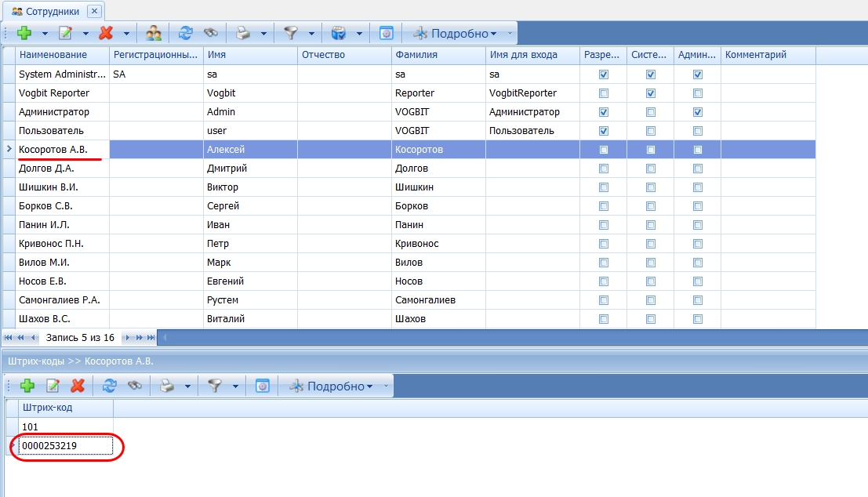This screenshot has height=497, width=868.
Task: Open the user groups icon in top toolbar
Action: [x=154, y=33]
